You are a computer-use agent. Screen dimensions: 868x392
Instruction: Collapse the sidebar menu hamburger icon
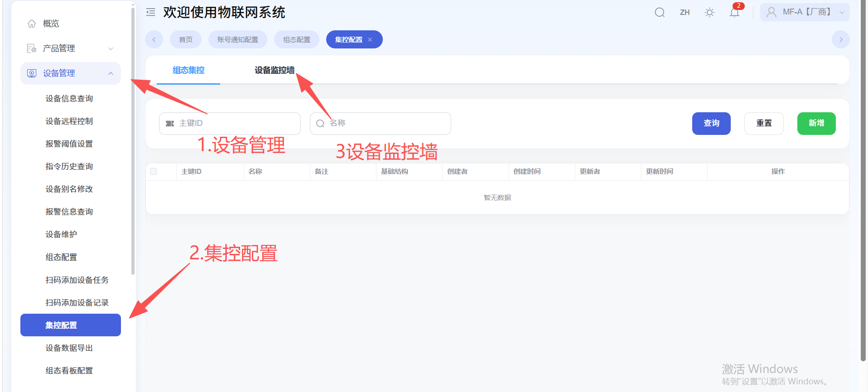pos(151,12)
